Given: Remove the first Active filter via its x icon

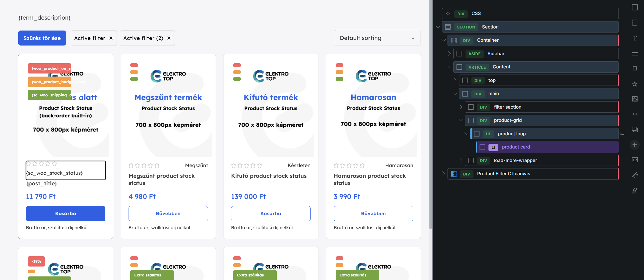Looking at the screenshot, I should coord(111,38).
